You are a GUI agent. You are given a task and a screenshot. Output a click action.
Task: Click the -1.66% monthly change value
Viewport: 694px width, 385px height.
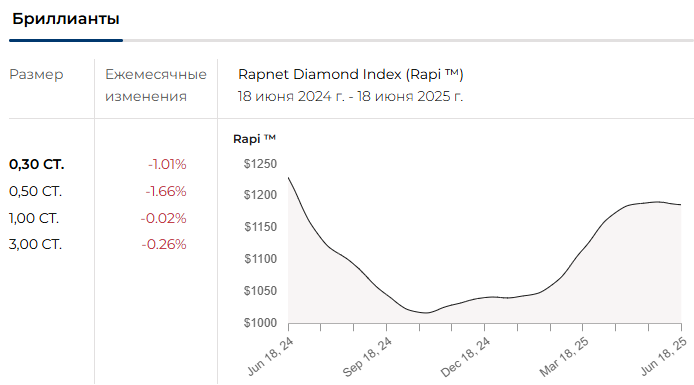coord(166,192)
